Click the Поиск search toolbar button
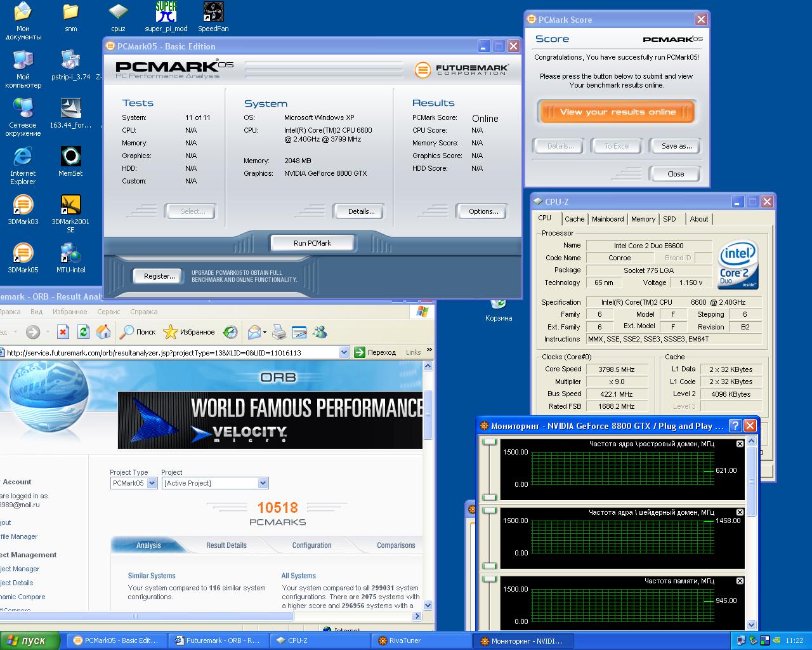This screenshot has width=812, height=650. click(x=138, y=332)
